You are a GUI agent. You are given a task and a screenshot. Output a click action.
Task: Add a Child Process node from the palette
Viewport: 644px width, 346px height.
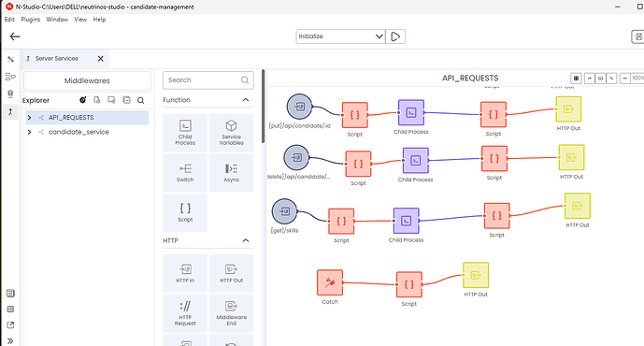point(185,132)
